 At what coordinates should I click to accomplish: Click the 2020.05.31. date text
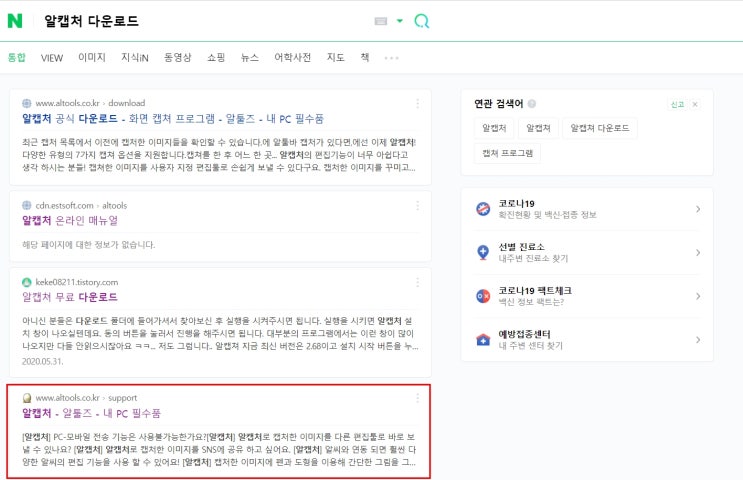pos(42,361)
